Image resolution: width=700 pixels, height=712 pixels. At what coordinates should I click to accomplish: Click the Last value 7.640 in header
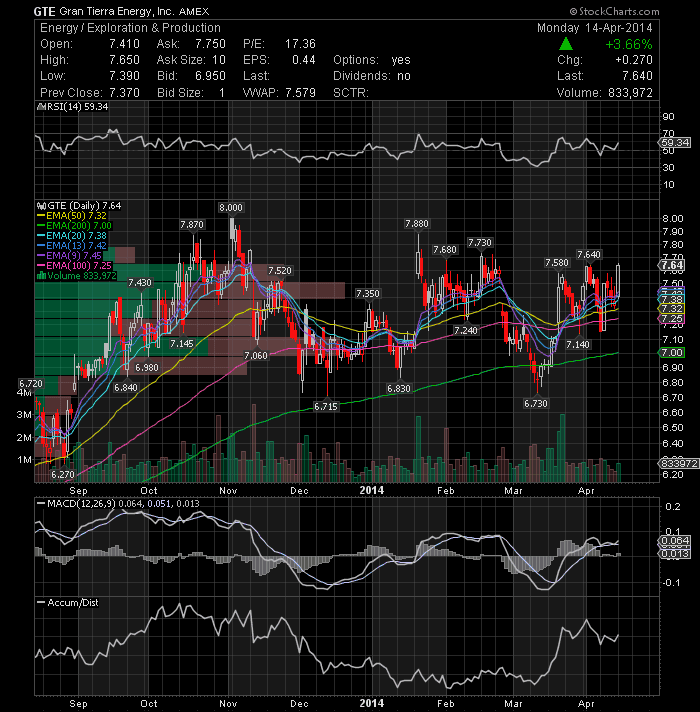pos(637,76)
